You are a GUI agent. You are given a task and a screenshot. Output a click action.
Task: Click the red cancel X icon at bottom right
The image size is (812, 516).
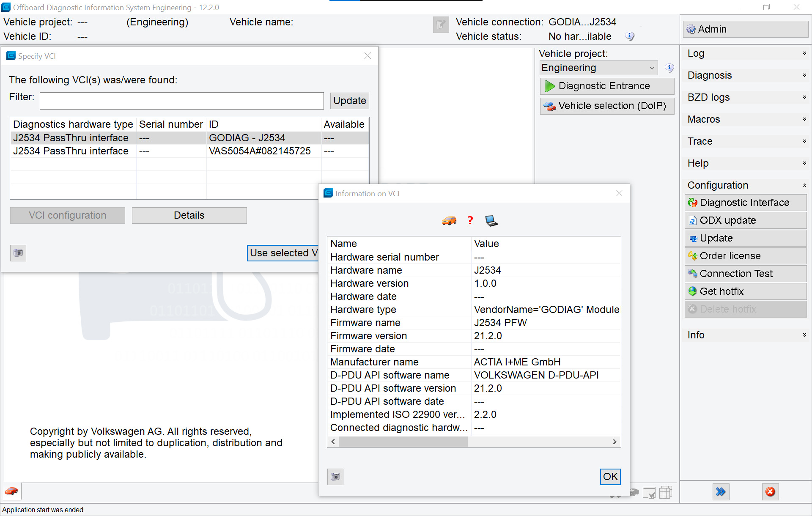pos(770,491)
